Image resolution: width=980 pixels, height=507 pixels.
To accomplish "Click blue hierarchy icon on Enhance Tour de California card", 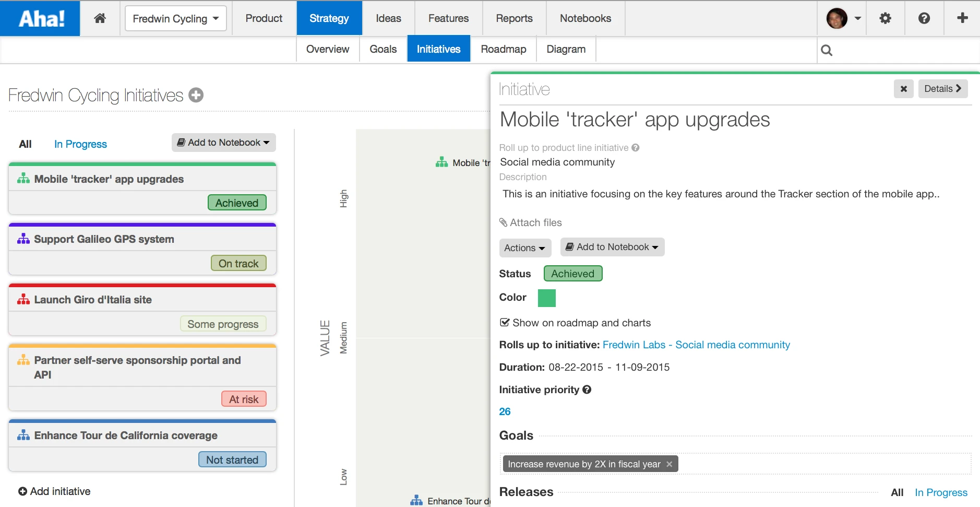I will point(23,435).
